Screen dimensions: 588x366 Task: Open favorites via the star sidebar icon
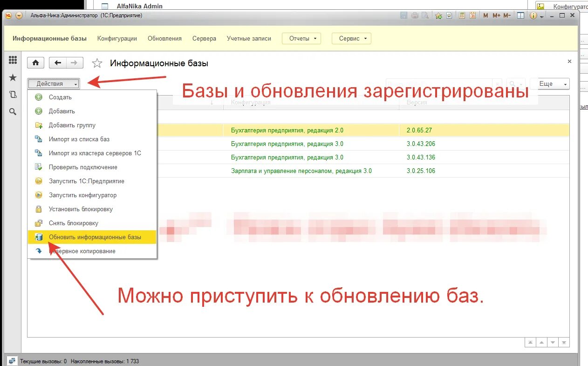pos(13,77)
